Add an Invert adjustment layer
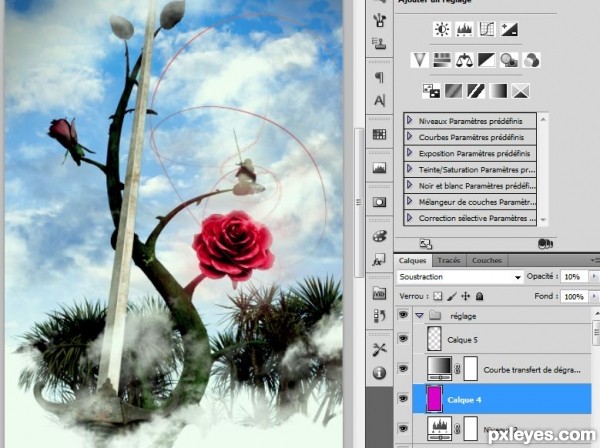Image resolution: width=600 pixels, height=448 pixels. click(x=431, y=91)
